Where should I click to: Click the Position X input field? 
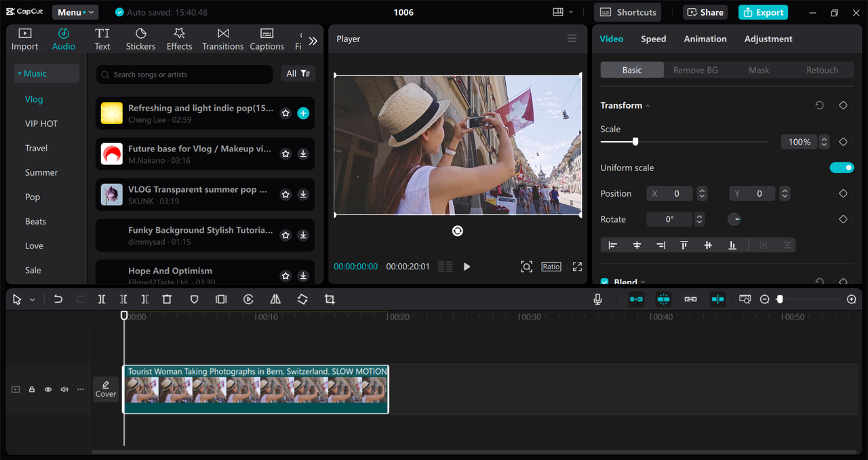670,193
